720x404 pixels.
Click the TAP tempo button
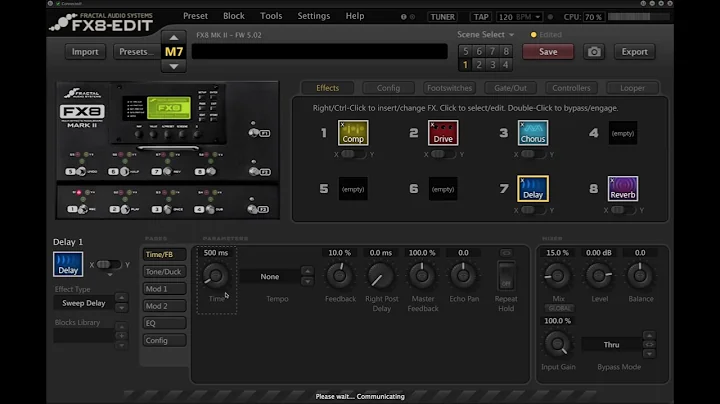[x=481, y=17]
